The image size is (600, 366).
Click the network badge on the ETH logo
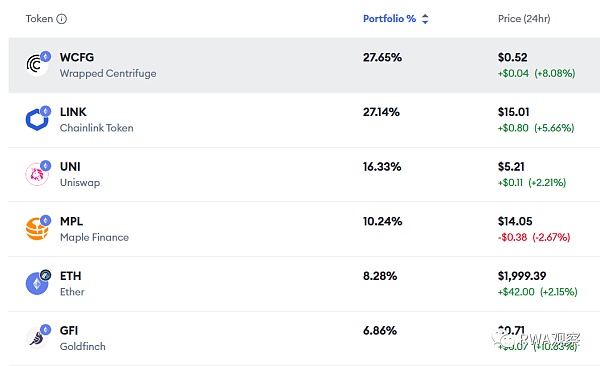coord(46,275)
